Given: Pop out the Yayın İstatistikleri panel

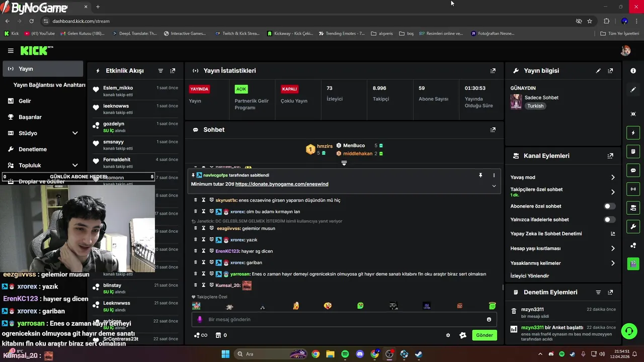Looking at the screenshot, I should click(493, 71).
